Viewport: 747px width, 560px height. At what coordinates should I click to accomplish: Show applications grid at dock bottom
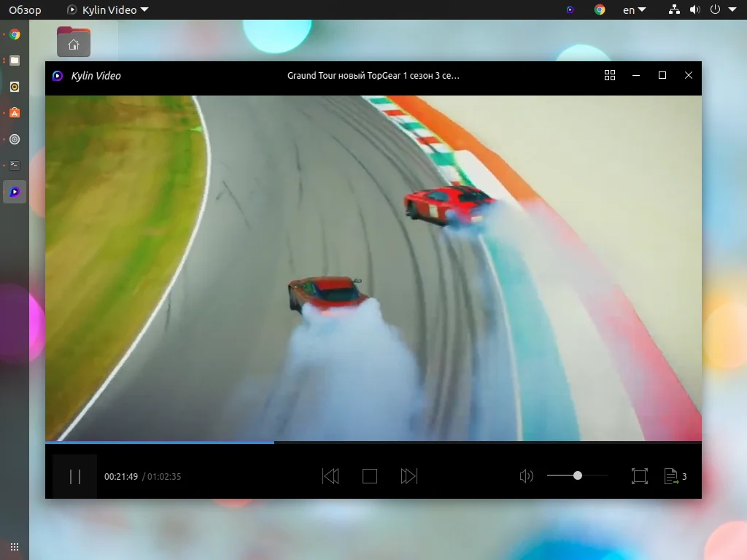15,547
